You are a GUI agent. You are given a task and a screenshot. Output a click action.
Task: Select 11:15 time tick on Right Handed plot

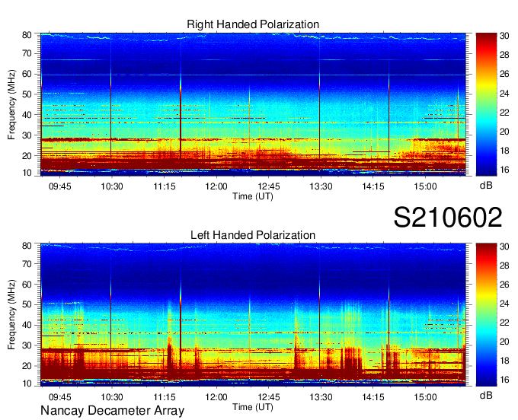point(165,186)
